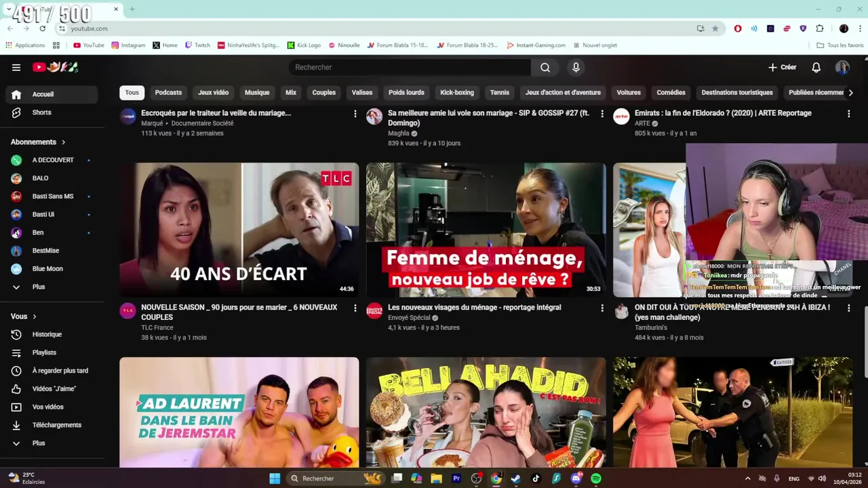868x488 pixels.
Task: Show hidden system tray icons chevron
Action: 748,479
